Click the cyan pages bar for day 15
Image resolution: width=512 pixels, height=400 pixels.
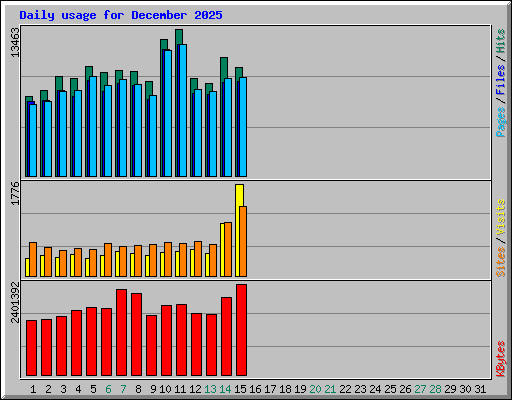click(243, 127)
